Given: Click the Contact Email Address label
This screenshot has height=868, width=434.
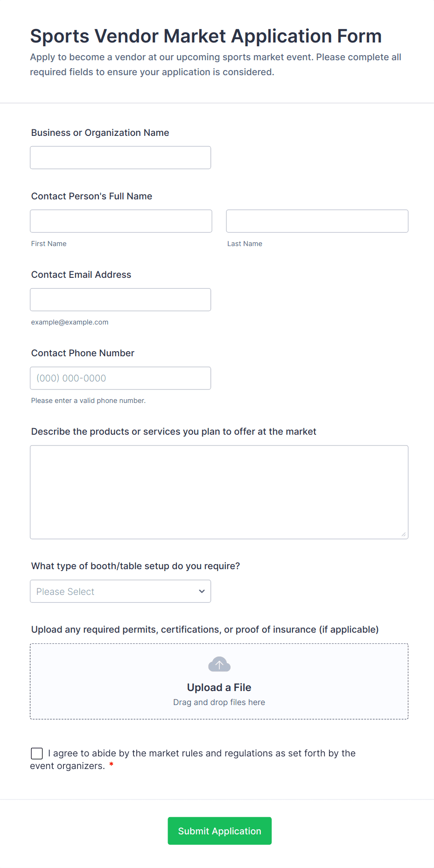Looking at the screenshot, I should [x=81, y=275].
